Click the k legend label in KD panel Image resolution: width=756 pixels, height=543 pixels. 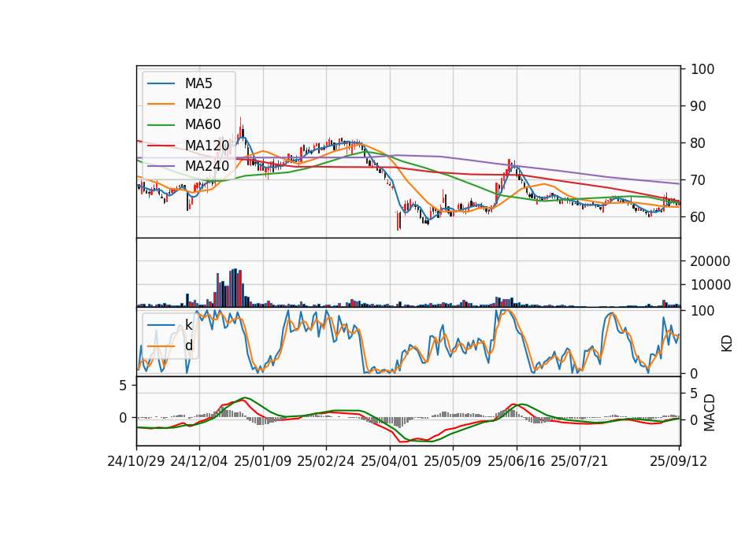point(188,325)
